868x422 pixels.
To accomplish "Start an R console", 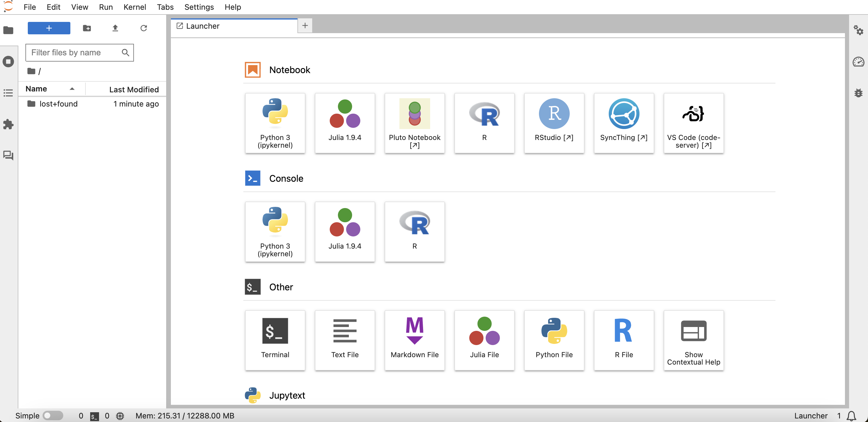I will tap(414, 232).
